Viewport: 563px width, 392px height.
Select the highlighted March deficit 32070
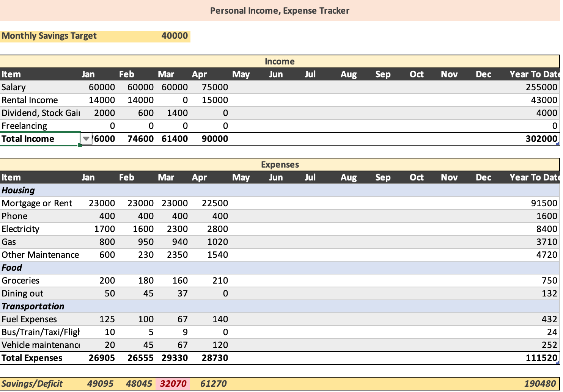(173, 383)
